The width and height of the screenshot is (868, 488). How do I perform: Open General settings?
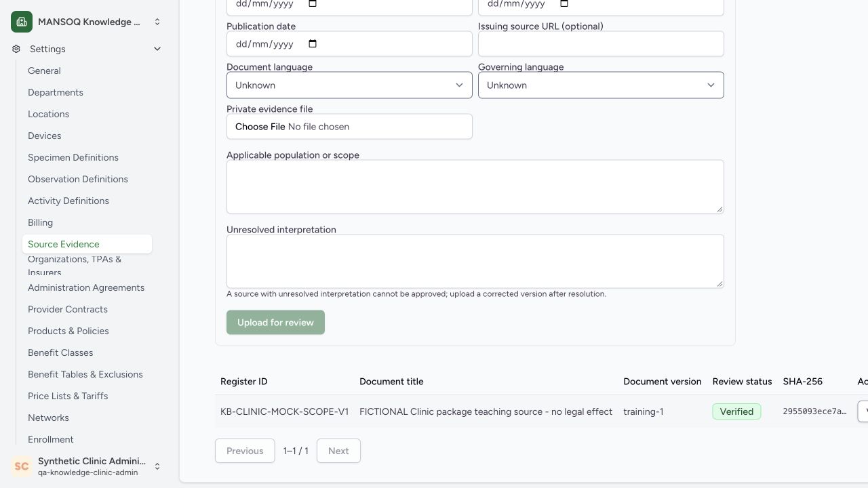click(x=44, y=70)
